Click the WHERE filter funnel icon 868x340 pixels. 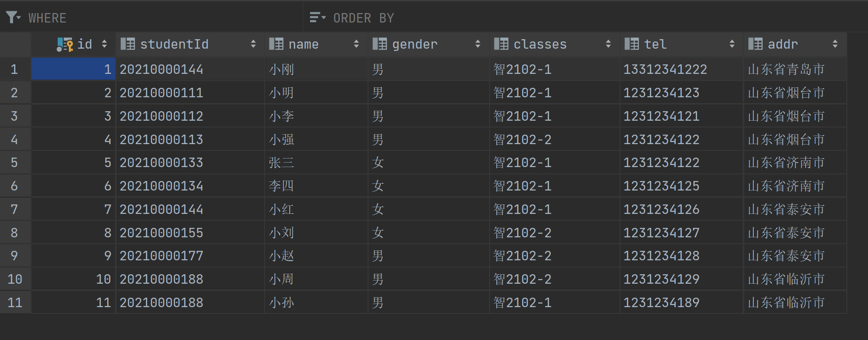pos(11,17)
